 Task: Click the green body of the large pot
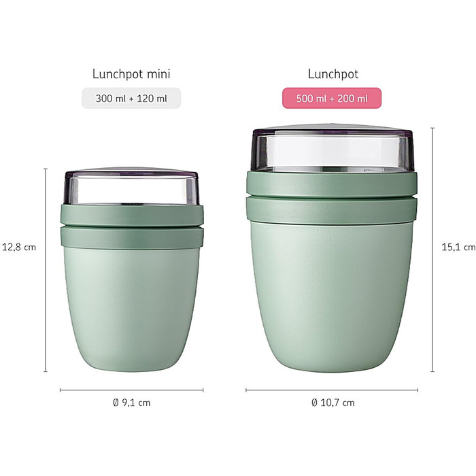332,298
